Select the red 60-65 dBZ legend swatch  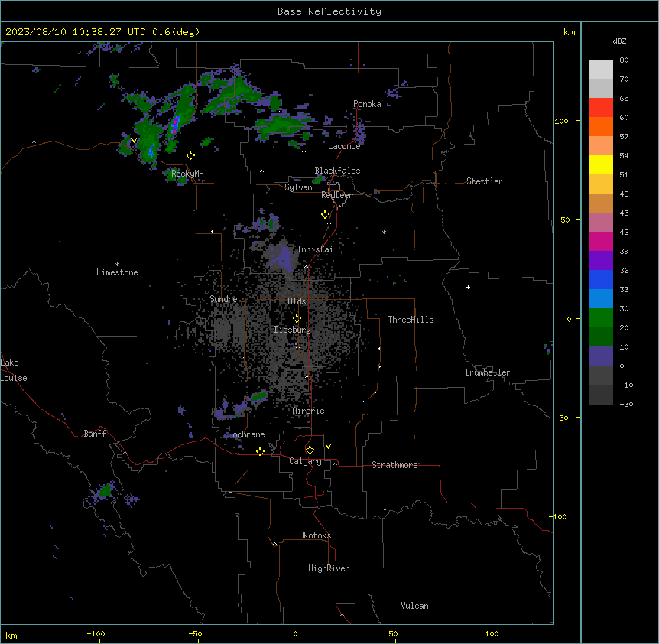click(601, 107)
